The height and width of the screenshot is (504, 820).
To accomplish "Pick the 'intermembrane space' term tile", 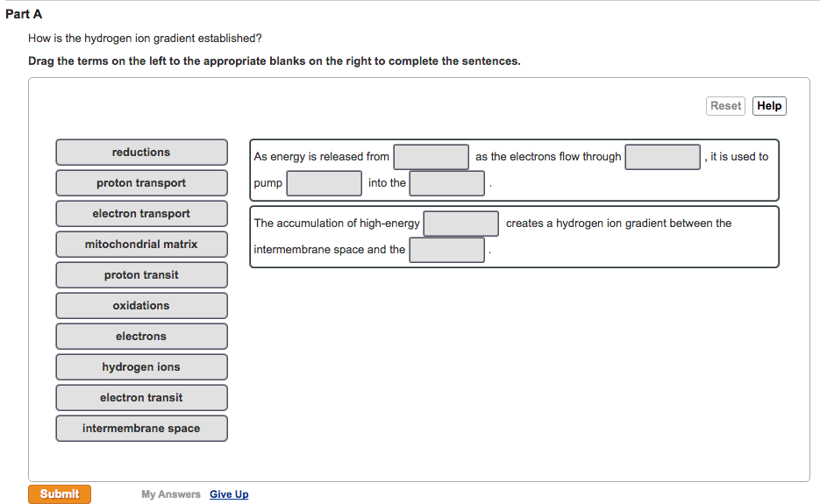I will point(141,429).
